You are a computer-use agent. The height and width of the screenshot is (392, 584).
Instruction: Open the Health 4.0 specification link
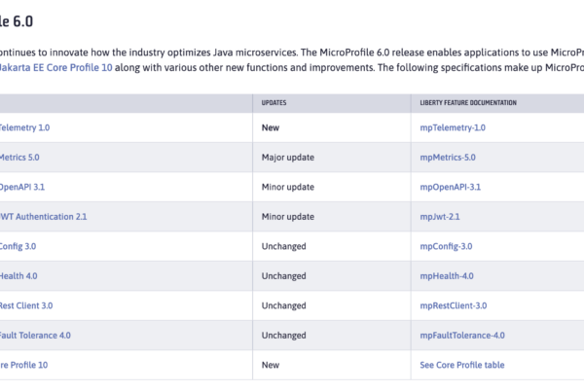[18, 276]
